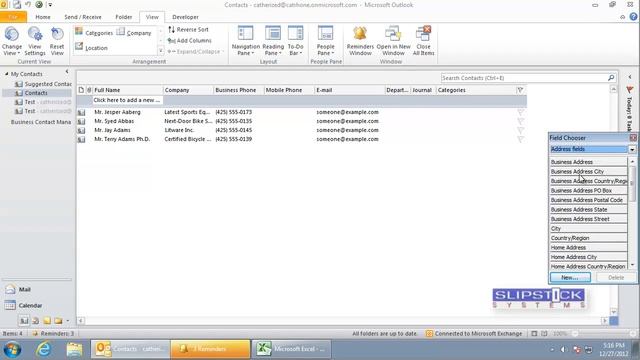Switch to the Developer ribbon tab
Image resolution: width=640 pixels, height=360 pixels.
pyautogui.click(x=185, y=17)
